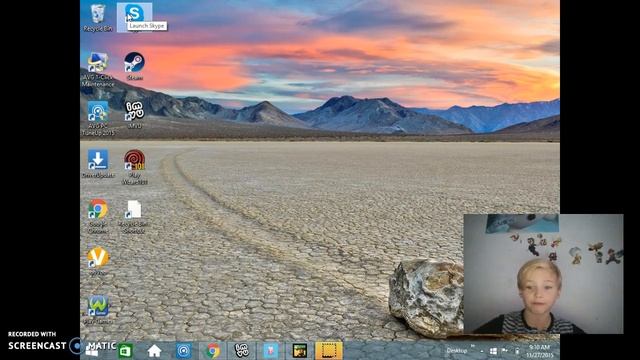Viewport: 640px width, 360px height.
Task: Open the dark game icon in taskbar
Action: [x=300, y=351]
